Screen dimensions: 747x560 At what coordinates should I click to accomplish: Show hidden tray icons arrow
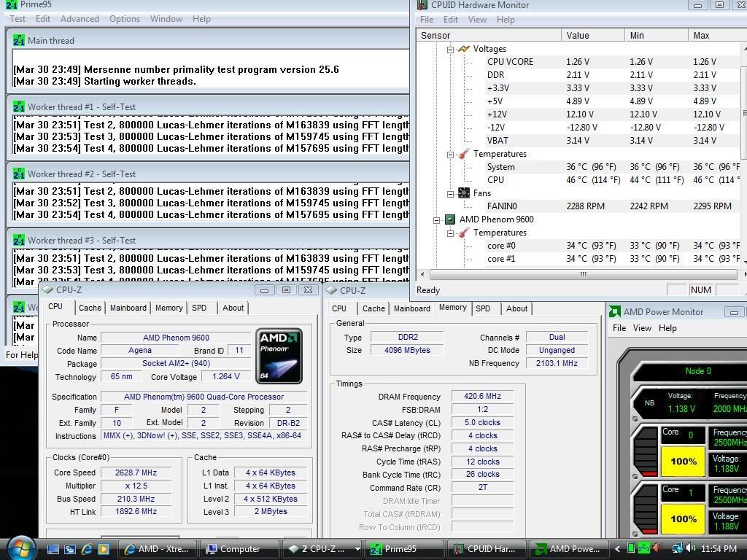coord(617,549)
